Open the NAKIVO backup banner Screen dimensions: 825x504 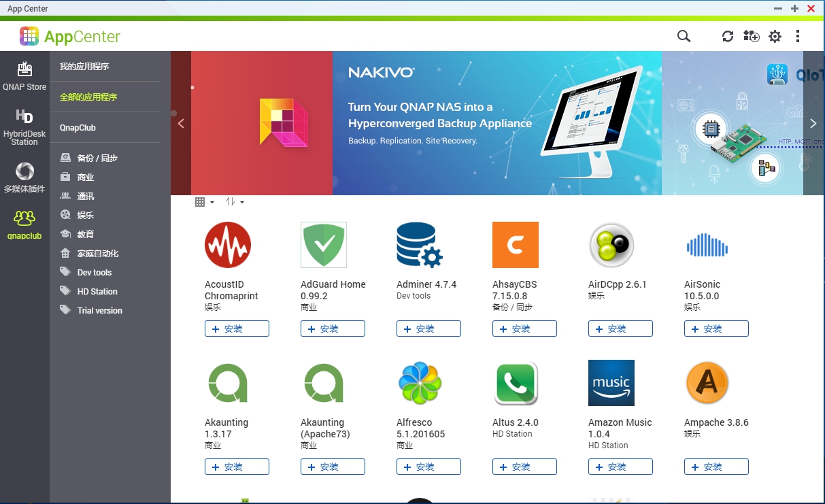click(x=497, y=123)
